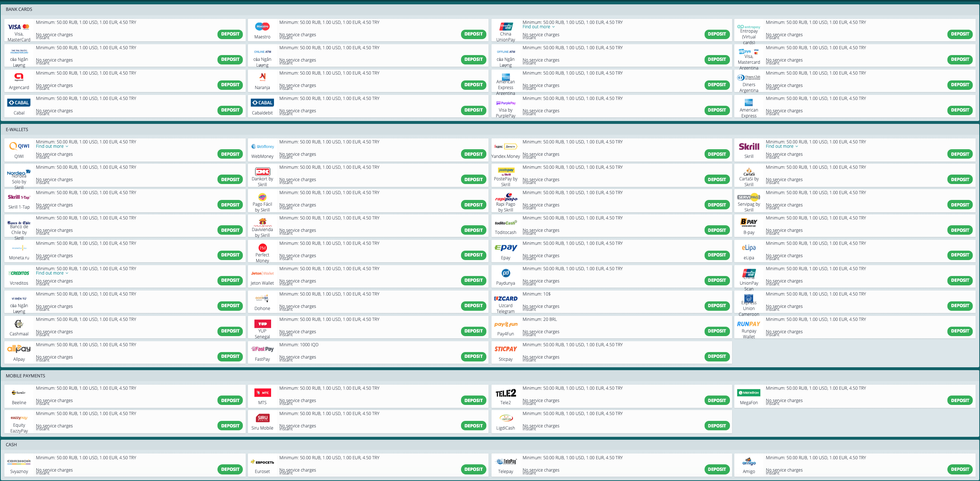Screen dimensions: 980x481
Task: Click the Dankort by Skrill logo
Action: pyautogui.click(x=262, y=171)
